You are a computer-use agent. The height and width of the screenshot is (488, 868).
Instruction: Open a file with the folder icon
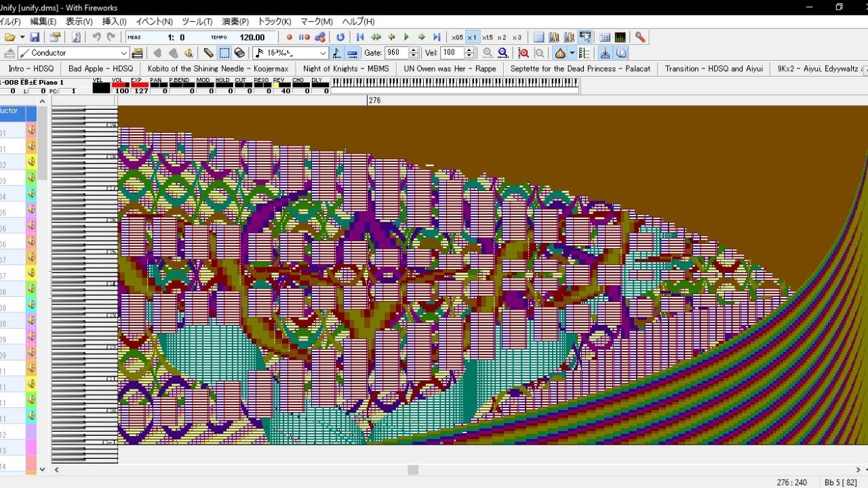click(9, 37)
